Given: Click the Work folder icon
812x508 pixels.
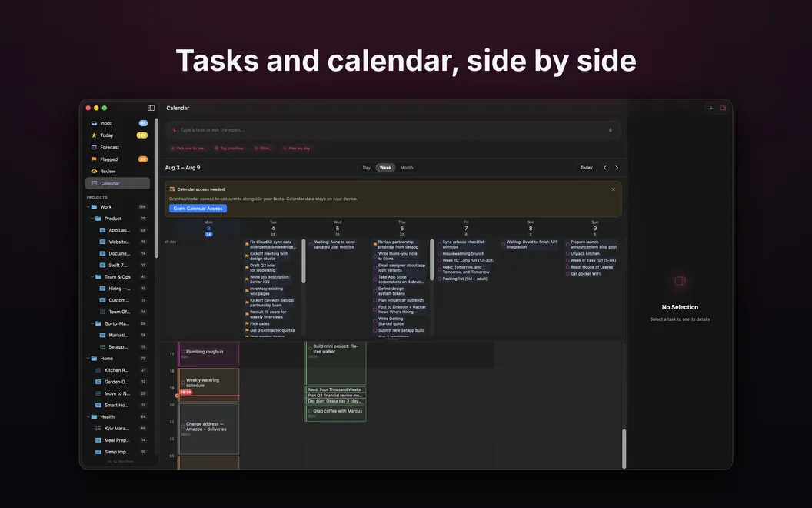Looking at the screenshot, I should (x=95, y=207).
